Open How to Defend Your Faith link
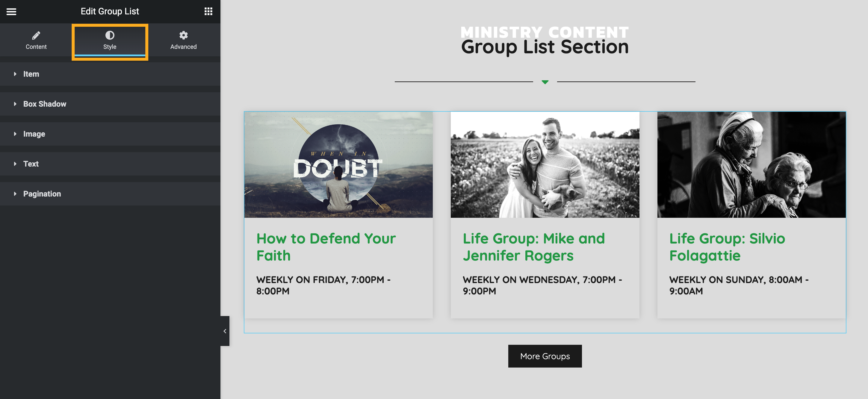This screenshot has width=868, height=399. pyautogui.click(x=326, y=247)
